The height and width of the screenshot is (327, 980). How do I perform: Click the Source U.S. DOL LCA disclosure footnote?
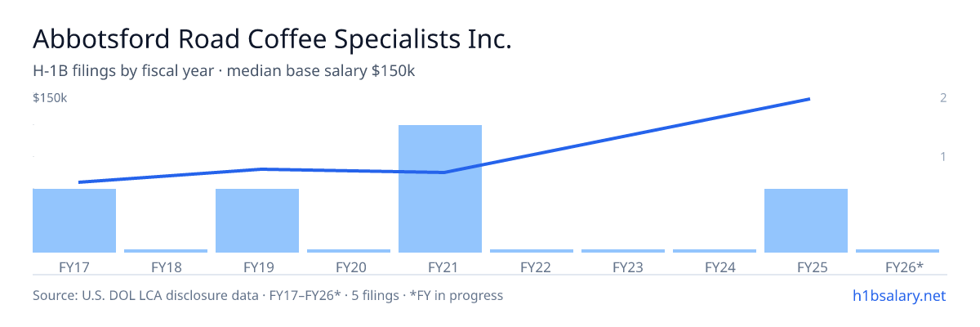[x=268, y=295]
